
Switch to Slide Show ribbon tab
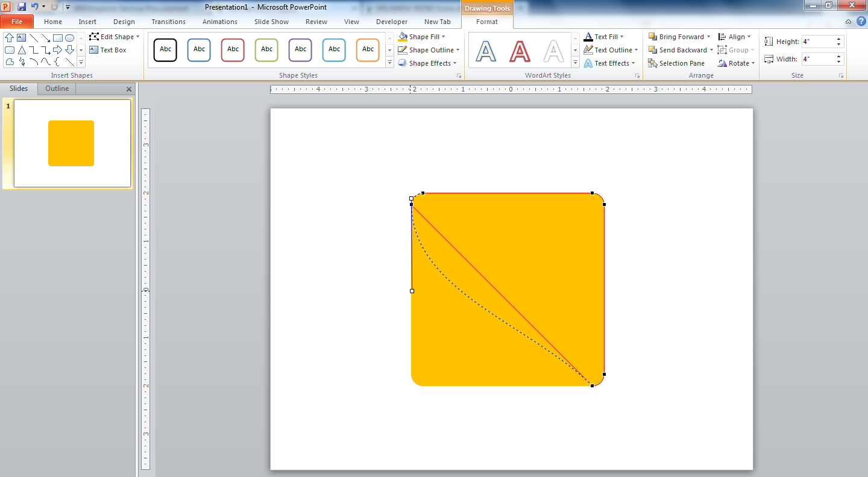click(271, 22)
